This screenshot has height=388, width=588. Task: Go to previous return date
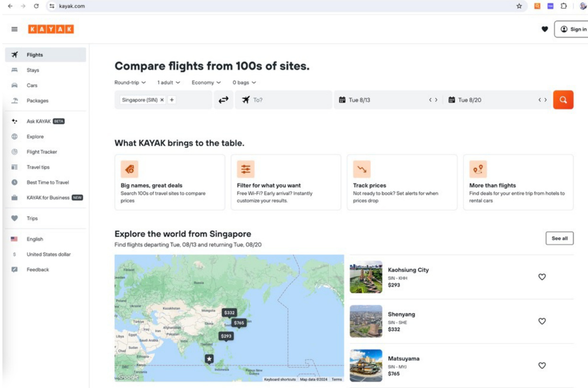pyautogui.click(x=540, y=100)
